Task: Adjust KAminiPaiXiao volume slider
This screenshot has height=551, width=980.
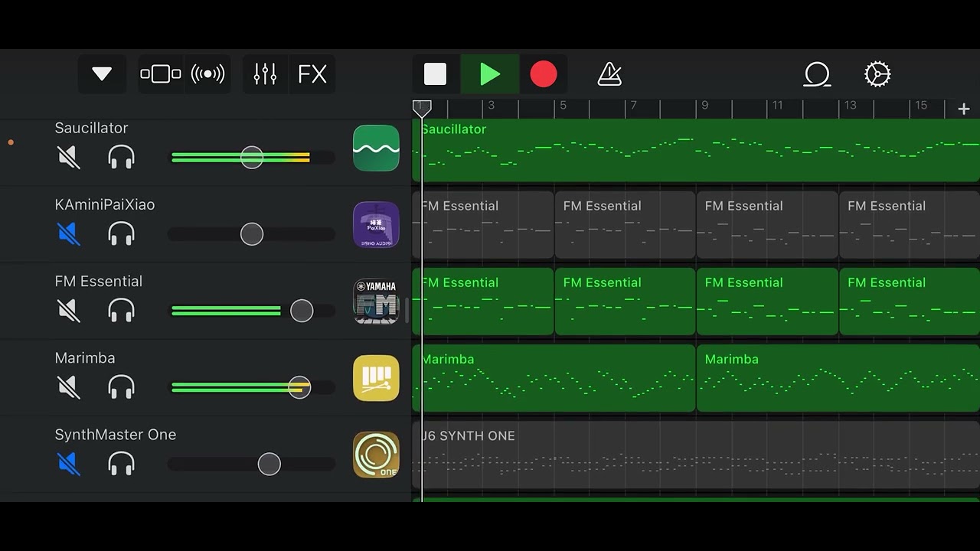Action: [x=251, y=234]
